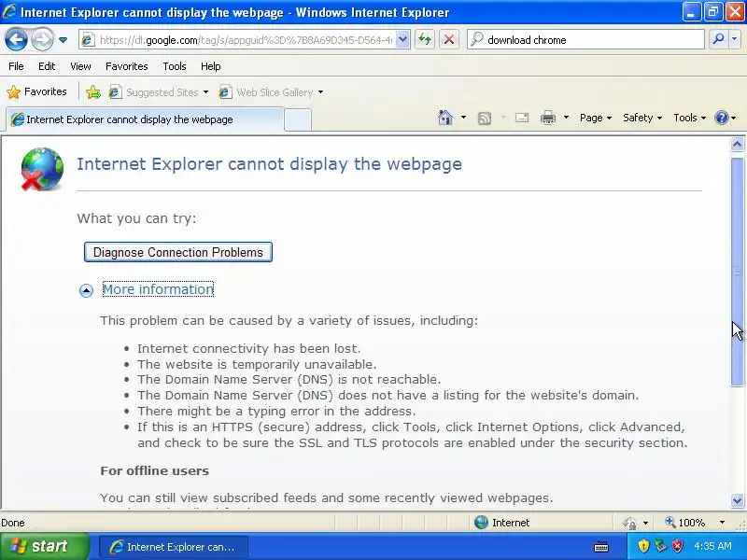The width and height of the screenshot is (747, 560).
Task: Open the Favorites menu
Action: pyautogui.click(x=126, y=66)
